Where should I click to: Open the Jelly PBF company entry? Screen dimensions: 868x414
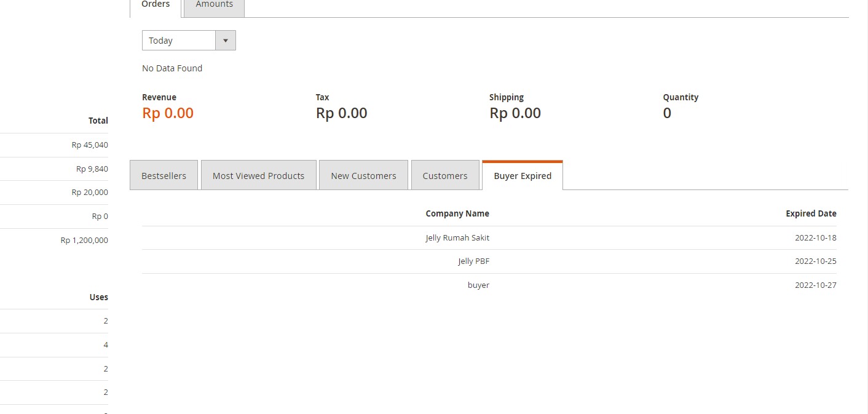pyautogui.click(x=474, y=261)
